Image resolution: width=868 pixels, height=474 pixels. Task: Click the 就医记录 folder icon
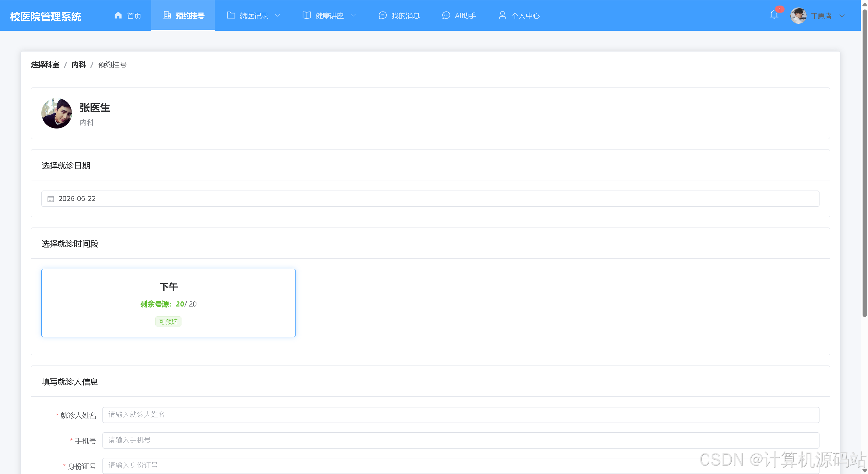click(231, 15)
